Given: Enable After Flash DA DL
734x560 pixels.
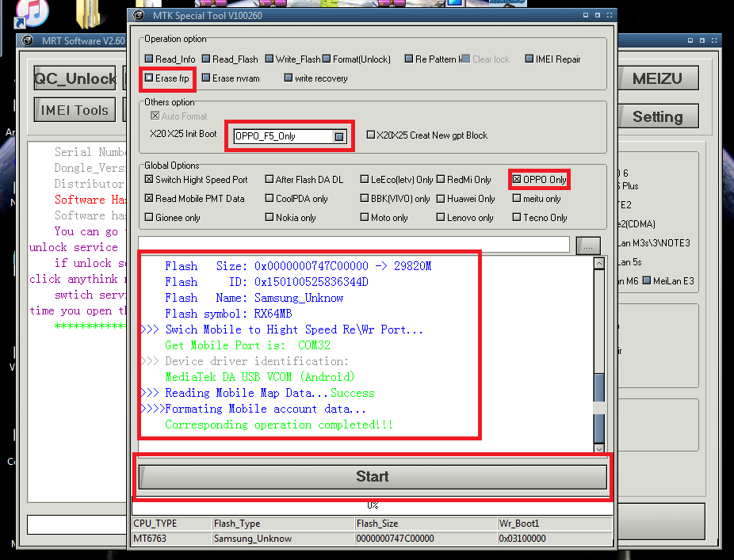Looking at the screenshot, I should (x=270, y=179).
